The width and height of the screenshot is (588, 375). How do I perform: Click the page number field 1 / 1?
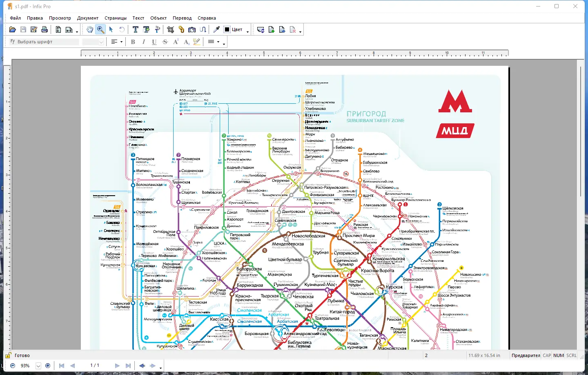[95, 366]
